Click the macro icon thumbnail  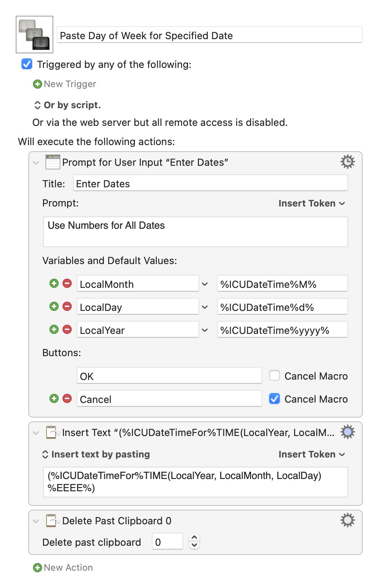(35, 35)
